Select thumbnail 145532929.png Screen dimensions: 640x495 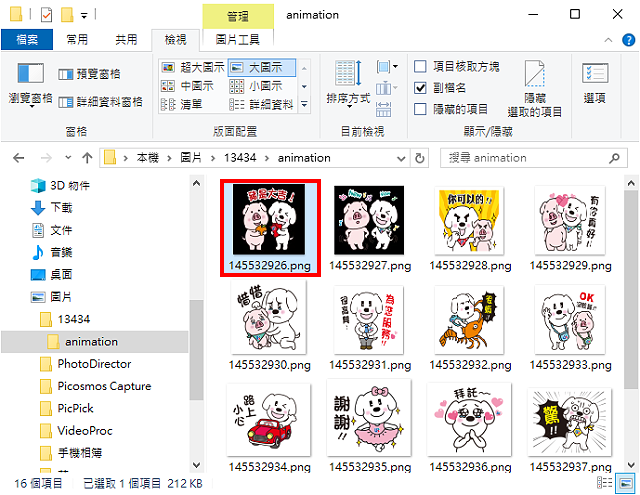pos(570,228)
